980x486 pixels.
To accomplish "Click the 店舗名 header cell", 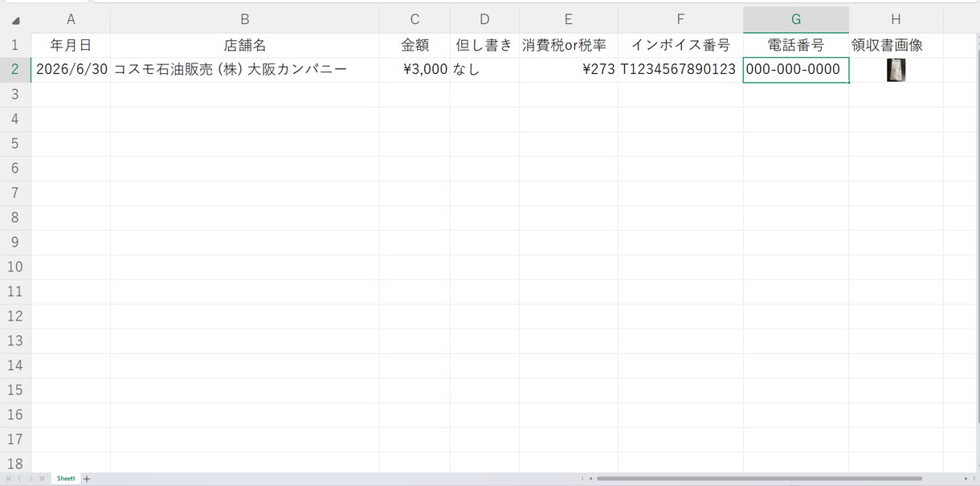I will click(245, 45).
